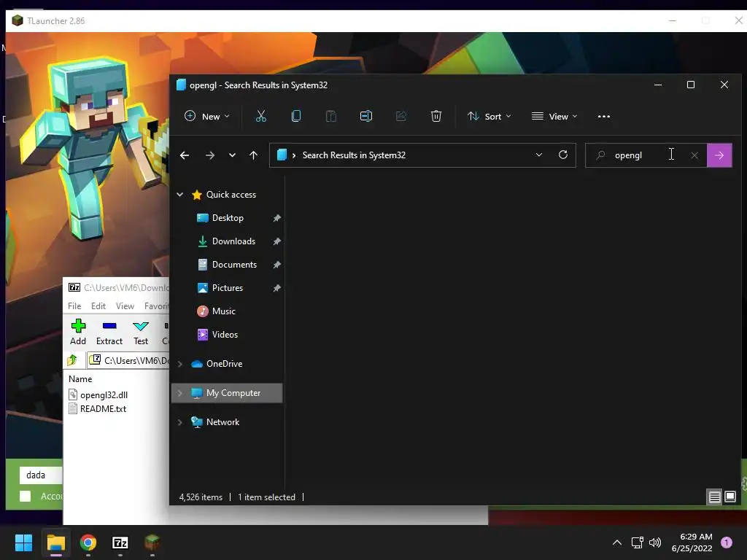Collapse the Quick access tree

[180, 194]
